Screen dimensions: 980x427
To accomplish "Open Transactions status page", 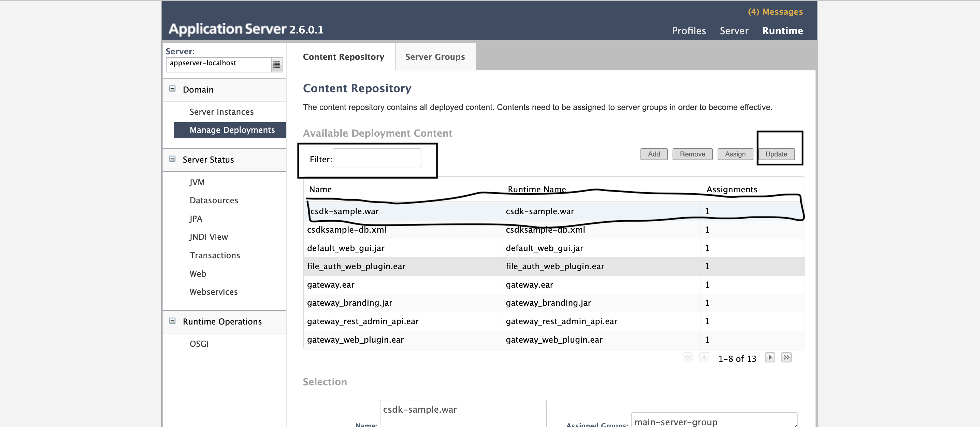I will (215, 255).
